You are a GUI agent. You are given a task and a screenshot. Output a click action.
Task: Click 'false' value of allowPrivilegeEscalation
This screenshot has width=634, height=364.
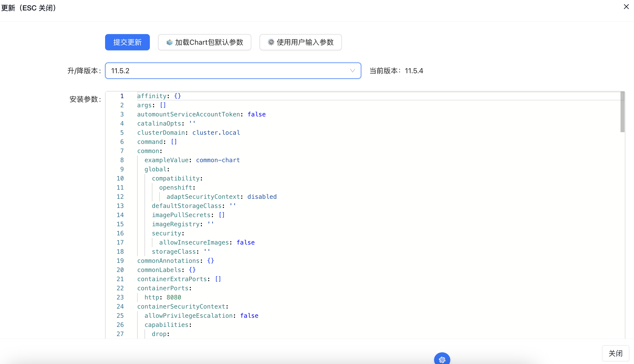[x=249, y=316]
